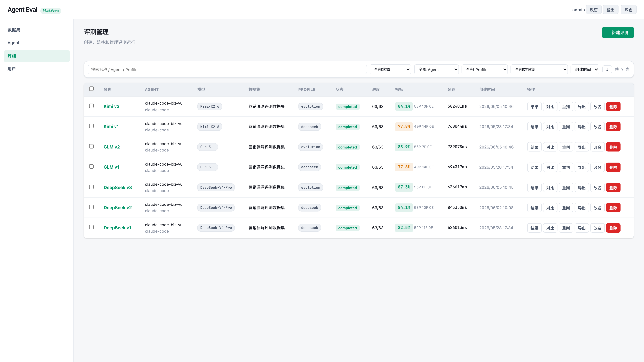Click the admin username label
Image resolution: width=644 pixels, height=362 pixels.
(578, 10)
